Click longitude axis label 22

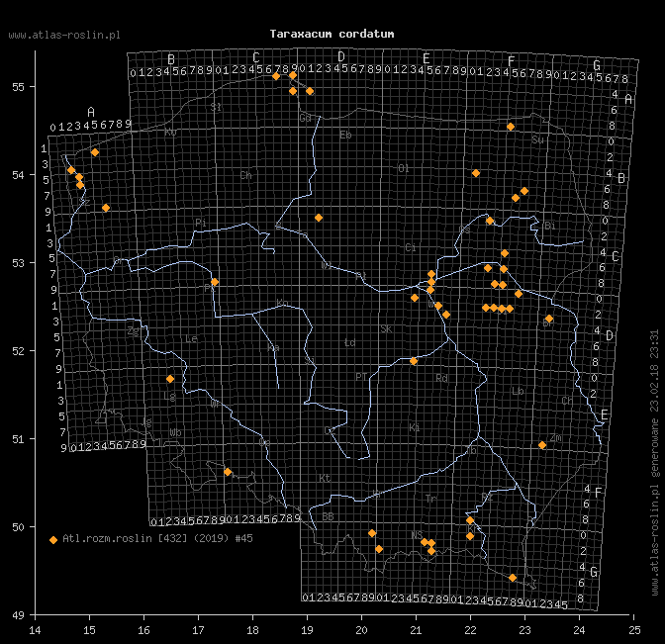(470, 630)
